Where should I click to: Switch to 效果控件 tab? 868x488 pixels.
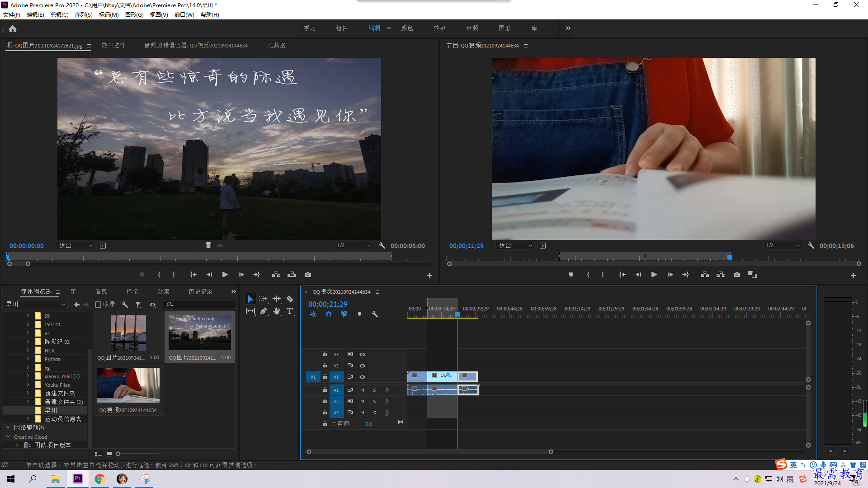tap(113, 45)
